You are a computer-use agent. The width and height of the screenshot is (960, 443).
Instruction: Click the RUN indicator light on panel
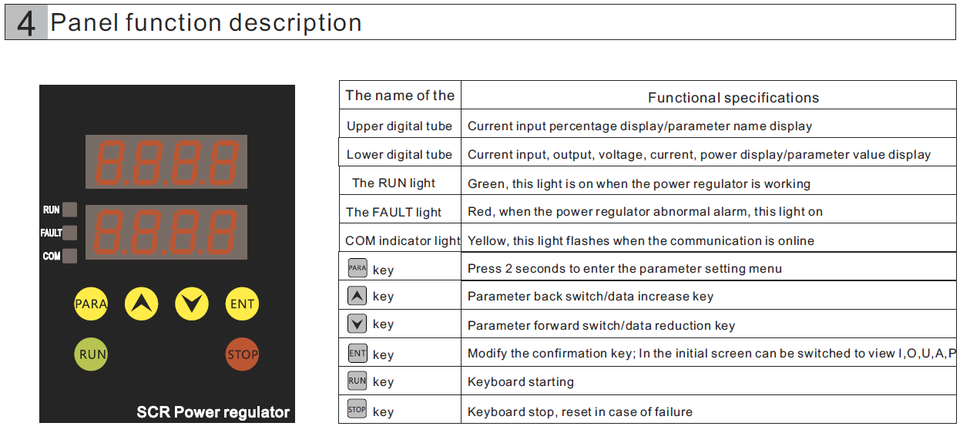pos(70,210)
